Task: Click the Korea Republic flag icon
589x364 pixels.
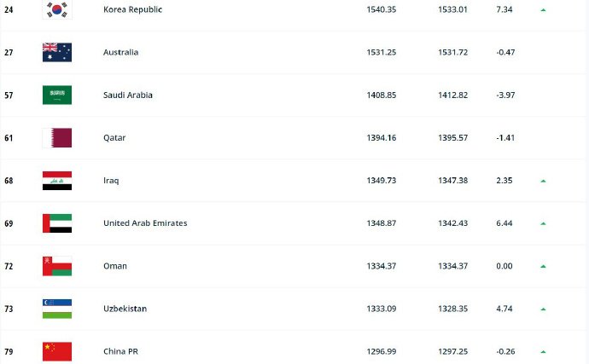Action: [x=57, y=9]
